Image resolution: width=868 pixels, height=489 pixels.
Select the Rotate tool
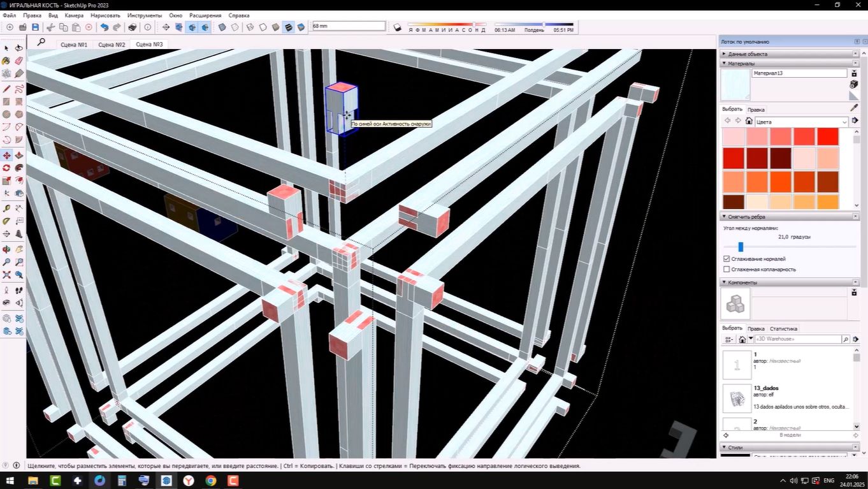6,168
